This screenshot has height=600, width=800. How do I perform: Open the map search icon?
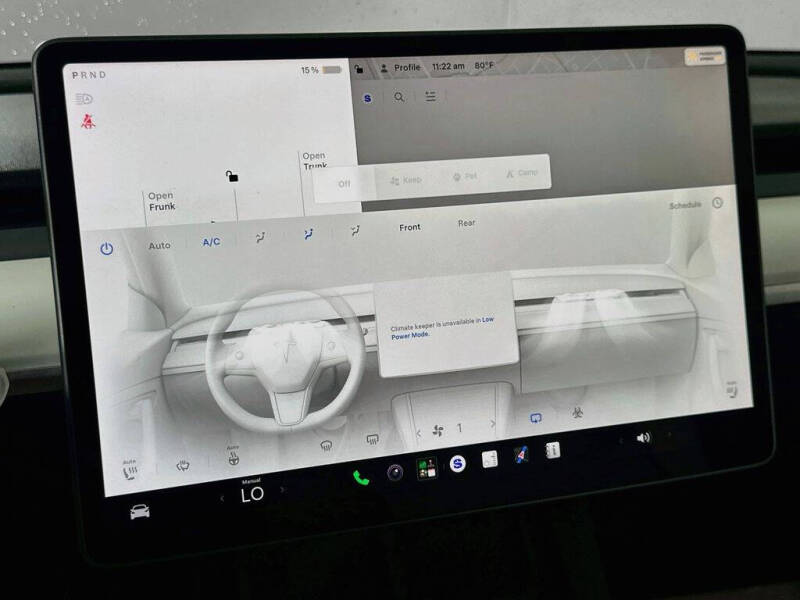pos(399,96)
